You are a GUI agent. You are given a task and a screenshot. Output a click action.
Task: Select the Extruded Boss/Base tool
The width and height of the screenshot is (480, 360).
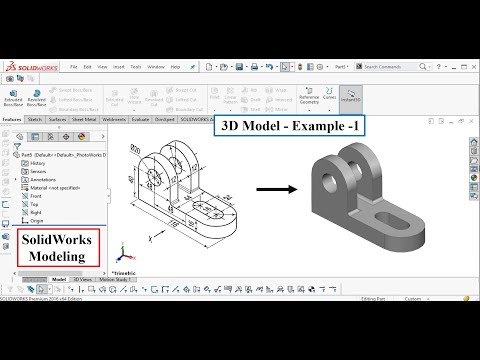click(13, 98)
